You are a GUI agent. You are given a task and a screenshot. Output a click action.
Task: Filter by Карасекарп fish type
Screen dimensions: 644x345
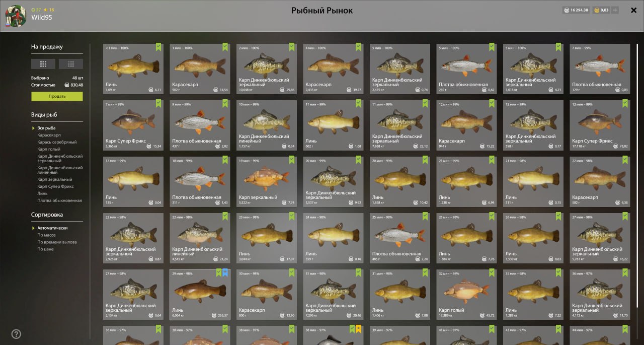point(49,135)
